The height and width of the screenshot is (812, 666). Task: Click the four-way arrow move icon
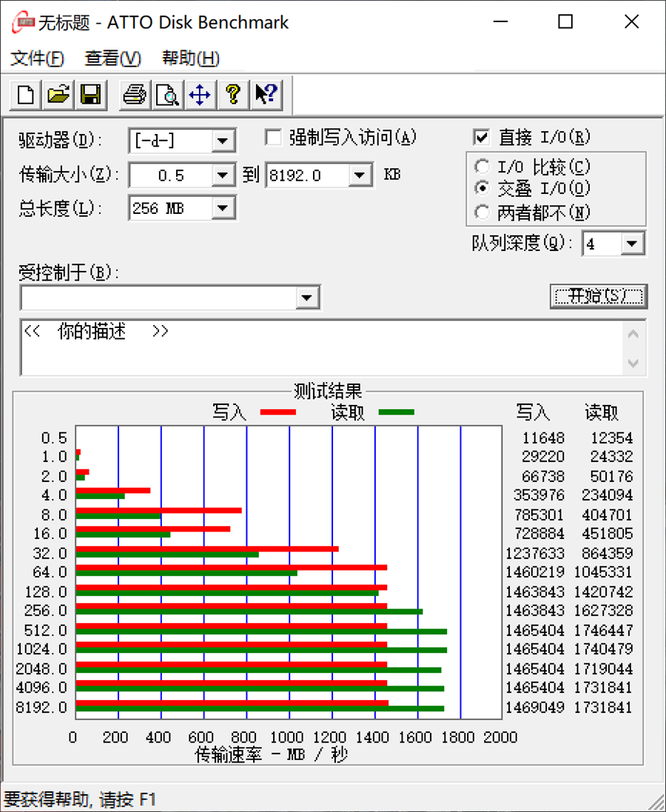tap(200, 95)
